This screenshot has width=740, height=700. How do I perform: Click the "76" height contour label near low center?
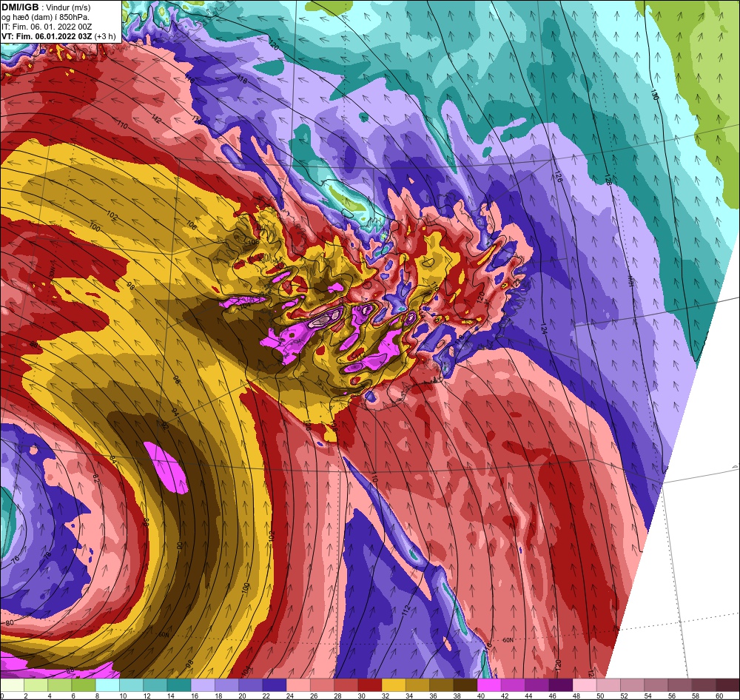(15, 560)
